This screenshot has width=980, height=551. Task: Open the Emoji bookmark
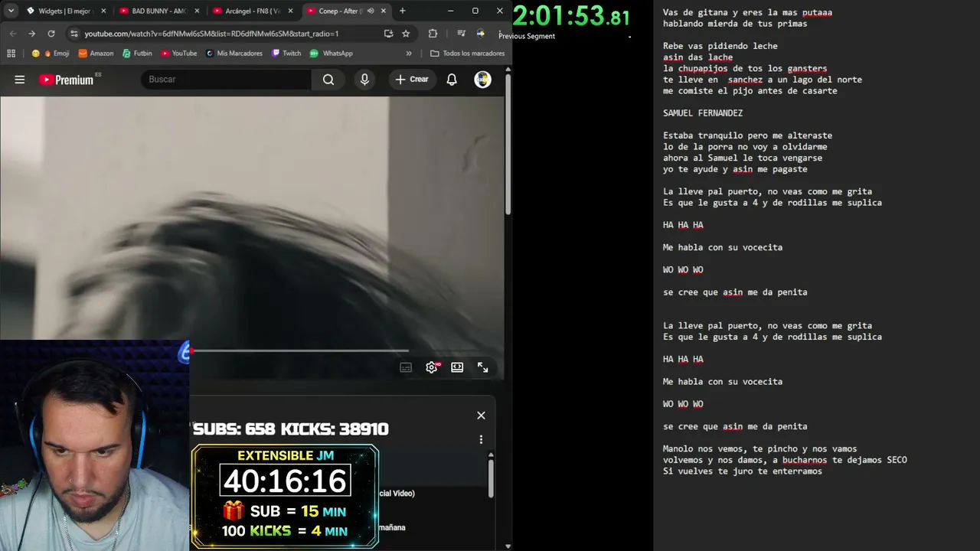(x=51, y=54)
